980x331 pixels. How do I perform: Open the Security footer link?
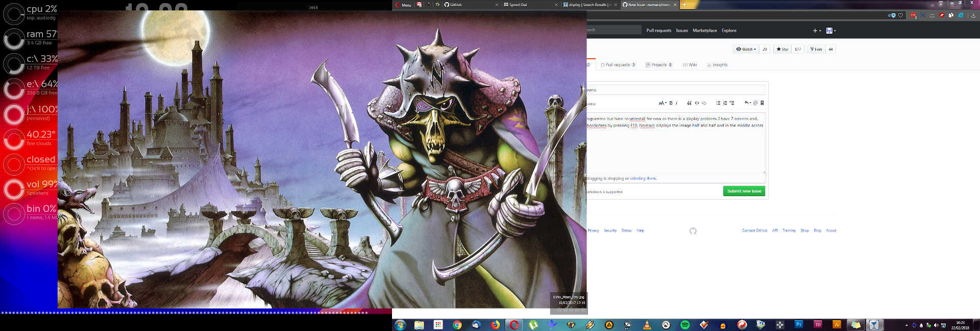coord(610,230)
